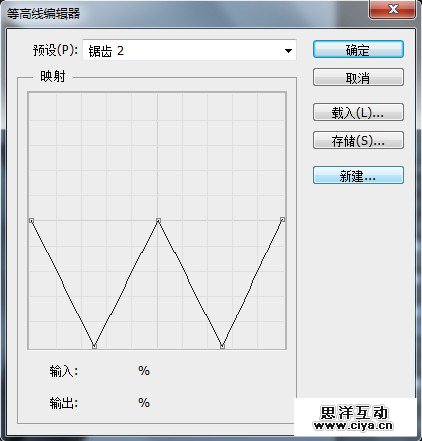This screenshot has width=422, height=441.
Task: Open the 预设 preset dropdown showing 锯齿 2
Action: point(189,50)
